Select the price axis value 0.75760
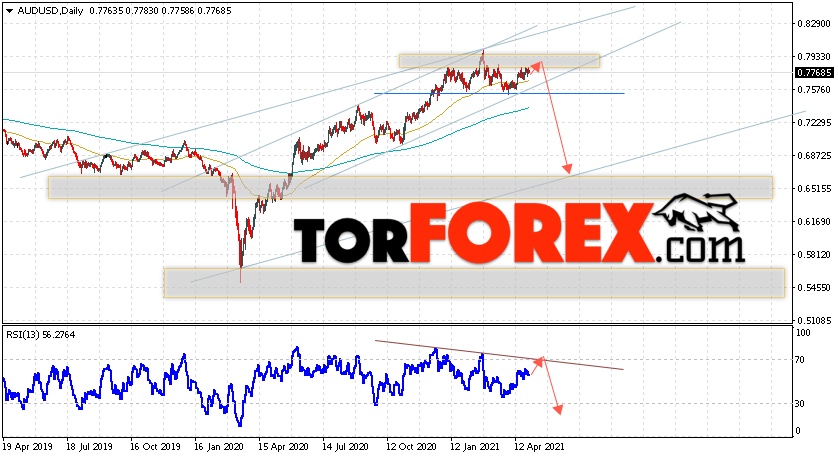Viewport: 838px width, 458px height. pos(814,90)
